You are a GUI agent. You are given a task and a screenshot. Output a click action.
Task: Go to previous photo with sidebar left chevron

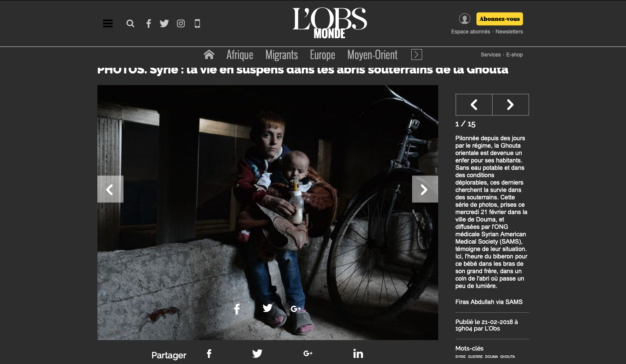point(474,105)
